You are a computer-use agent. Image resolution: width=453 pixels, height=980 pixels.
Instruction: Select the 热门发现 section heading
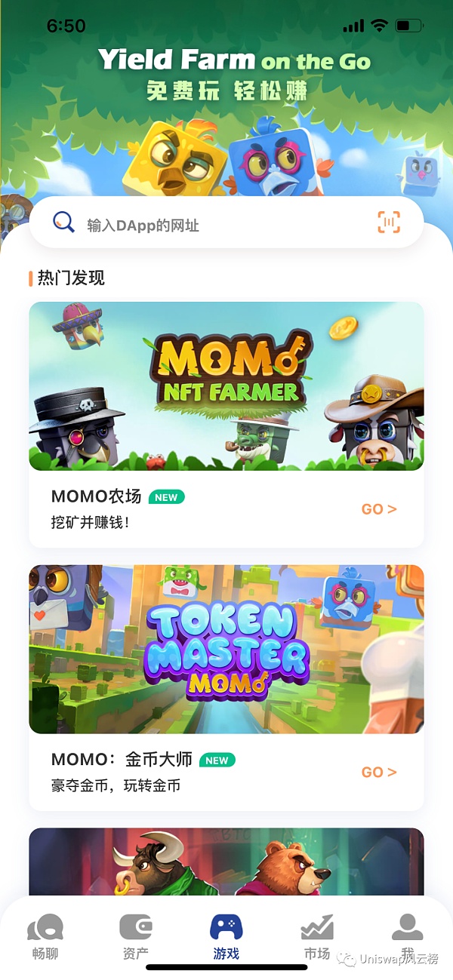tap(71, 278)
